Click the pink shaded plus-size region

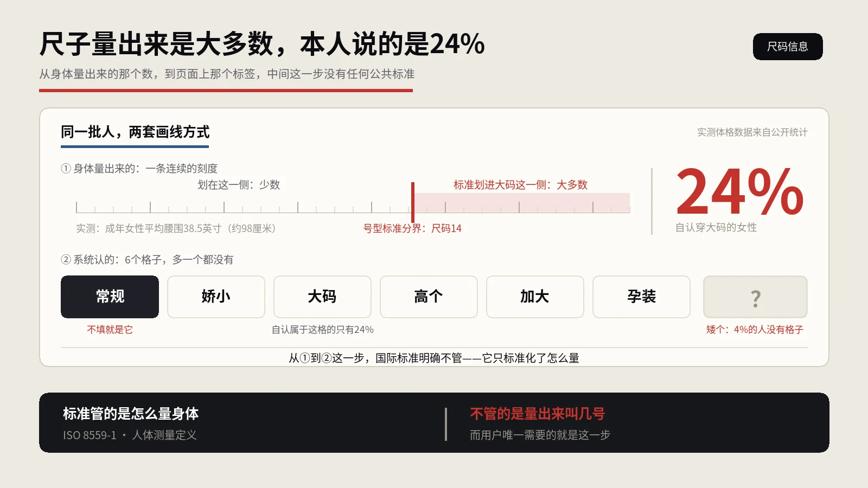(522, 202)
